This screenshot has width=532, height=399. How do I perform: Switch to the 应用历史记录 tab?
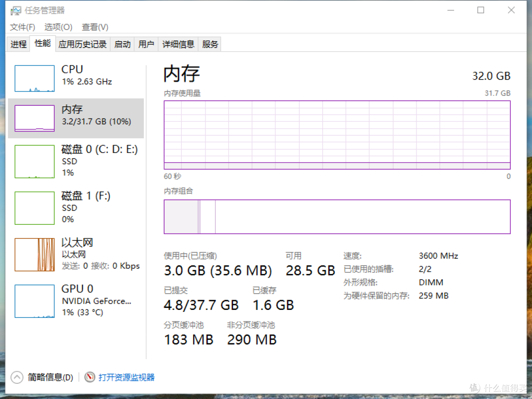click(x=82, y=44)
